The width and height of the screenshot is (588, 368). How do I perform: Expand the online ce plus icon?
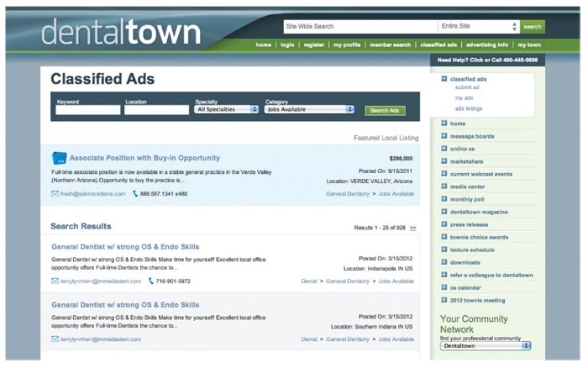click(x=444, y=149)
